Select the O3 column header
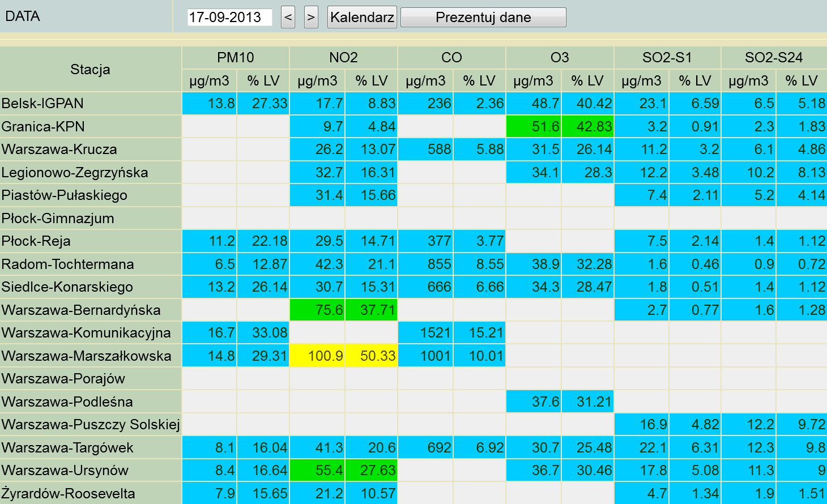This screenshot has width=827, height=504. (560, 57)
